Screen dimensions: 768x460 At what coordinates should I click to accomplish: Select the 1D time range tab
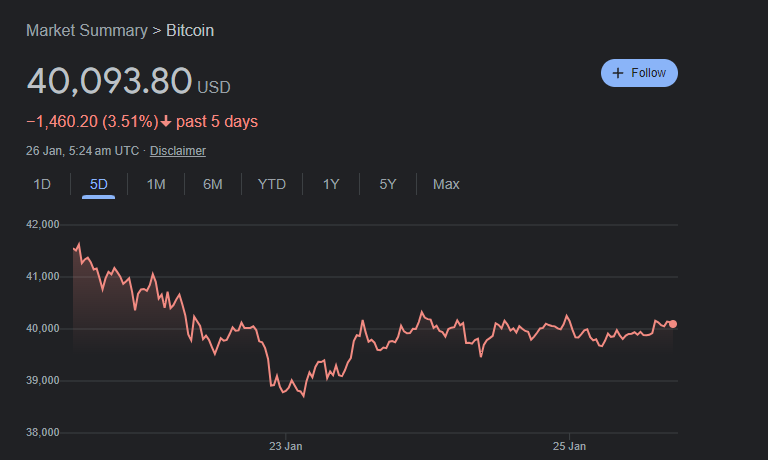point(42,184)
